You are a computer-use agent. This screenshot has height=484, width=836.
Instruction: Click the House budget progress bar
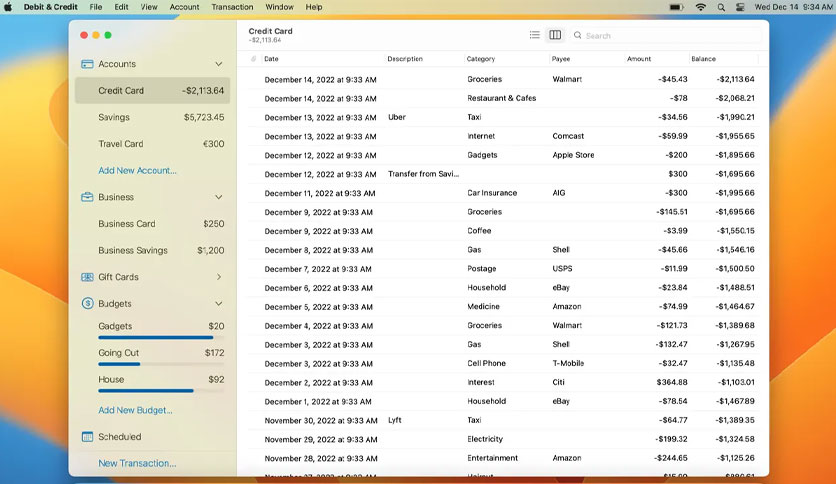161,391
